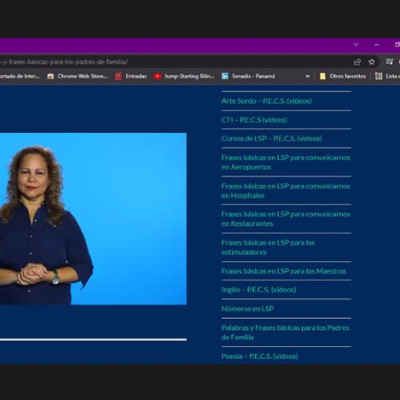Expand hidden bookmarks with the double chevron
Screen dimensions: 400x400
(307, 76)
